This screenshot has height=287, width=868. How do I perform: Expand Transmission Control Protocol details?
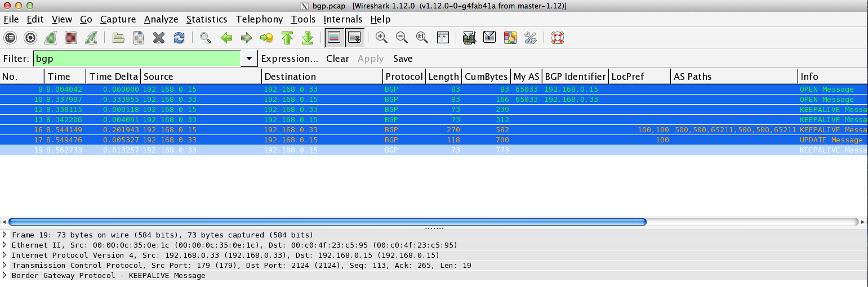click(5, 265)
